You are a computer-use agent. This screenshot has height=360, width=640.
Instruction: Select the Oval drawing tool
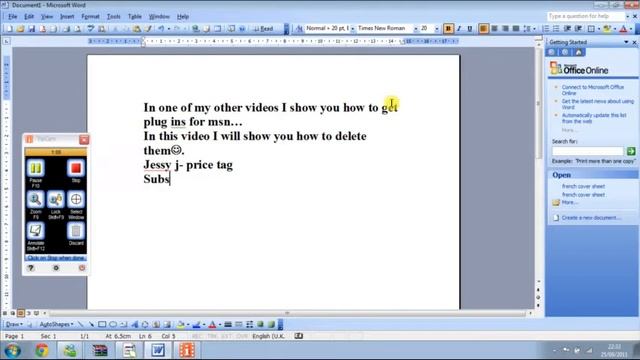[113, 324]
